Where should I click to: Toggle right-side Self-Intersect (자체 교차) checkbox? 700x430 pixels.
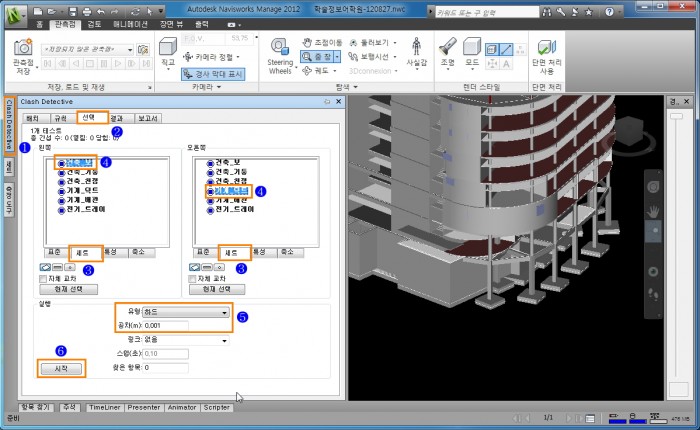click(194, 279)
